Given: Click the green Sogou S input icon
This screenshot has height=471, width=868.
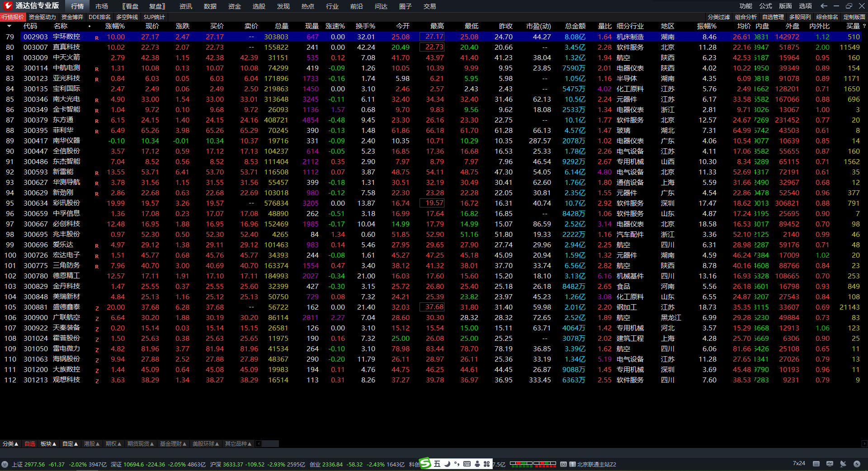Looking at the screenshot, I should click(425, 463).
